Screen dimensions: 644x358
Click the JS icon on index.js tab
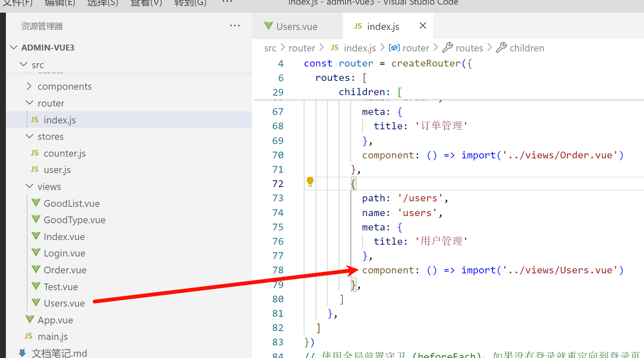point(358,26)
